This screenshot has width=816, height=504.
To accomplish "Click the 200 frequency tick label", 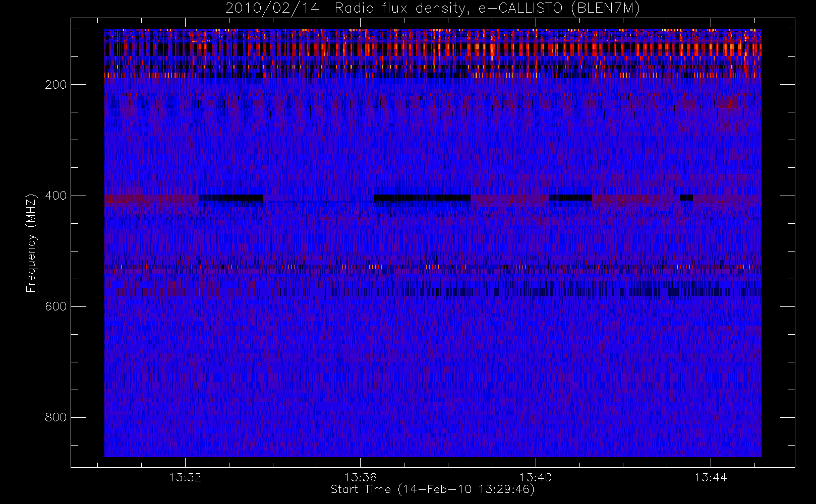I will (56, 85).
